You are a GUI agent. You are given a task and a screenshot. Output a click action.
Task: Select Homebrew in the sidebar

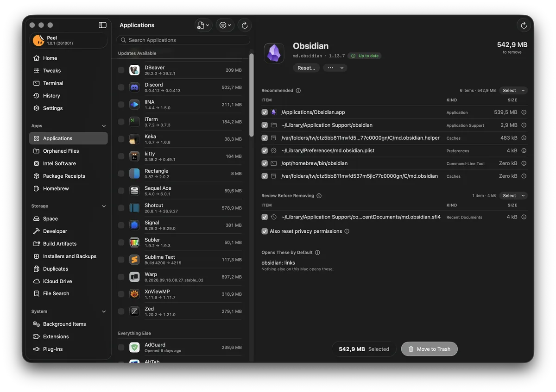68,188
